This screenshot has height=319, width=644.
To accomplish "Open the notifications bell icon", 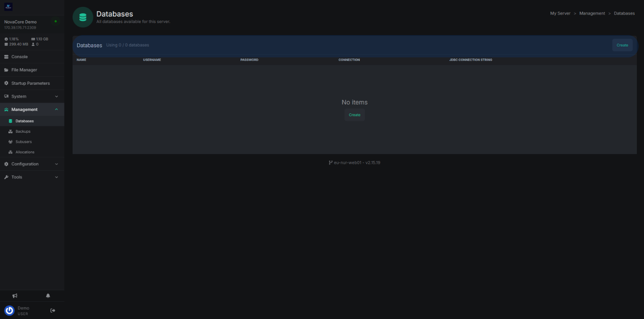I will [x=48, y=296].
